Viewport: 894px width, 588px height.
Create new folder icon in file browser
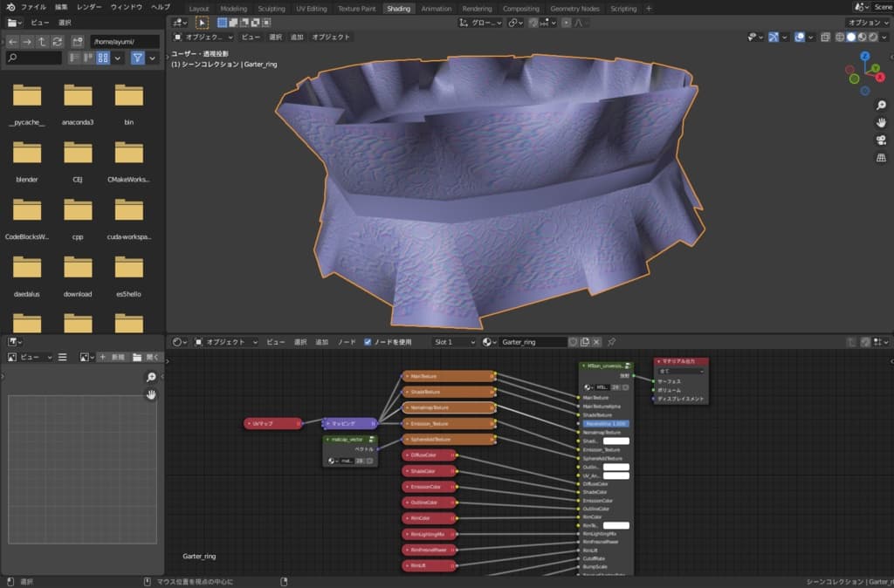point(79,42)
